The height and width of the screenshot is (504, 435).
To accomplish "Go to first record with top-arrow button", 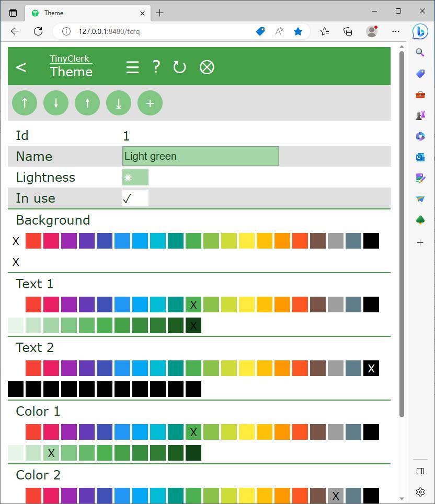I will click(25, 103).
